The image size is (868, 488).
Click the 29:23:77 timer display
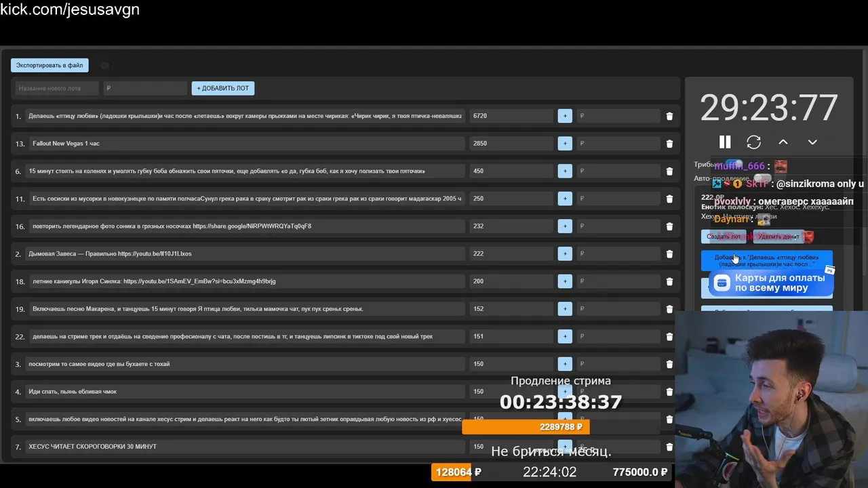pyautogui.click(x=769, y=107)
